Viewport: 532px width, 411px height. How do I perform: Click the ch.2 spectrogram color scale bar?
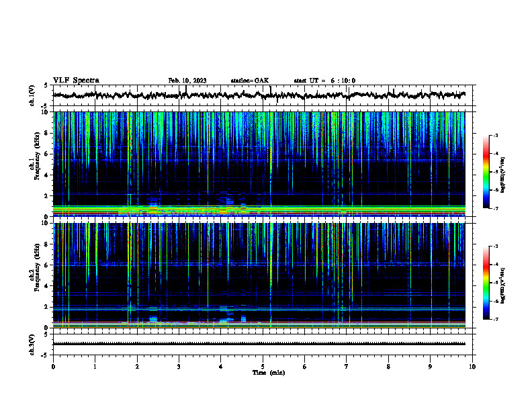coord(486,283)
